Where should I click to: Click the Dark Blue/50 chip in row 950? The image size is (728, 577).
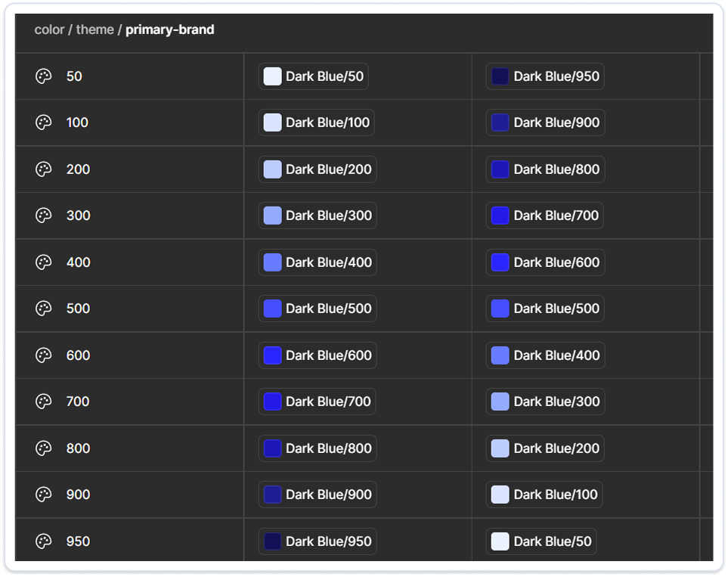[x=541, y=541]
